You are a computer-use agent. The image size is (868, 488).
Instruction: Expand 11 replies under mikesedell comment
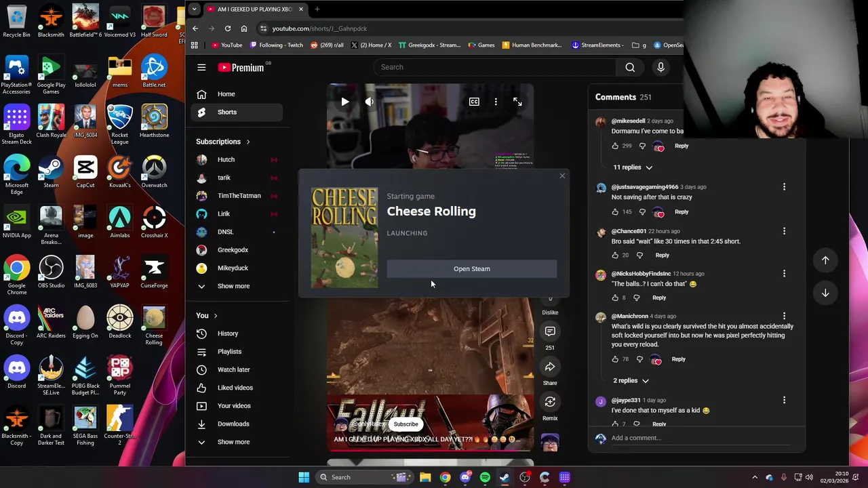click(633, 167)
